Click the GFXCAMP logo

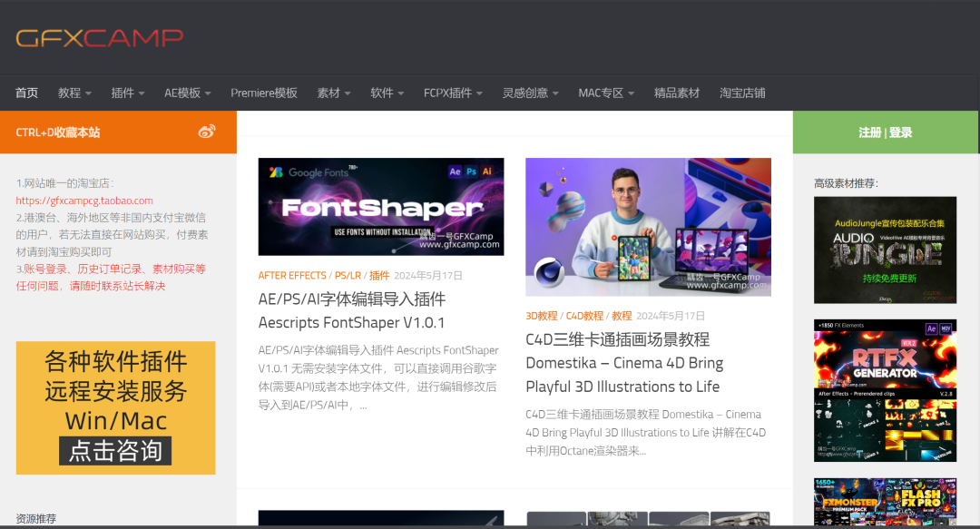point(100,38)
